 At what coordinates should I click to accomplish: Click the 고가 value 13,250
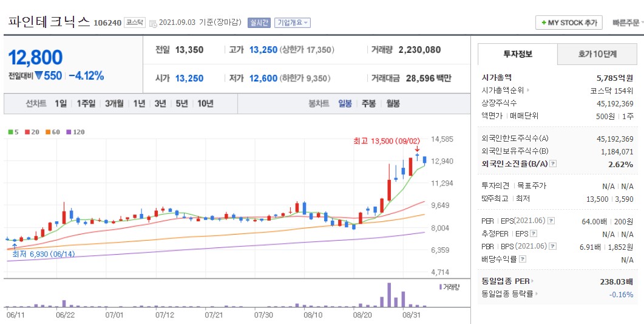click(263, 50)
